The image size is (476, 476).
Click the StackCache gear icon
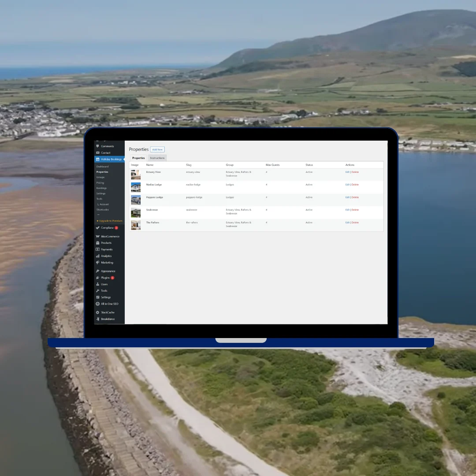(98, 312)
